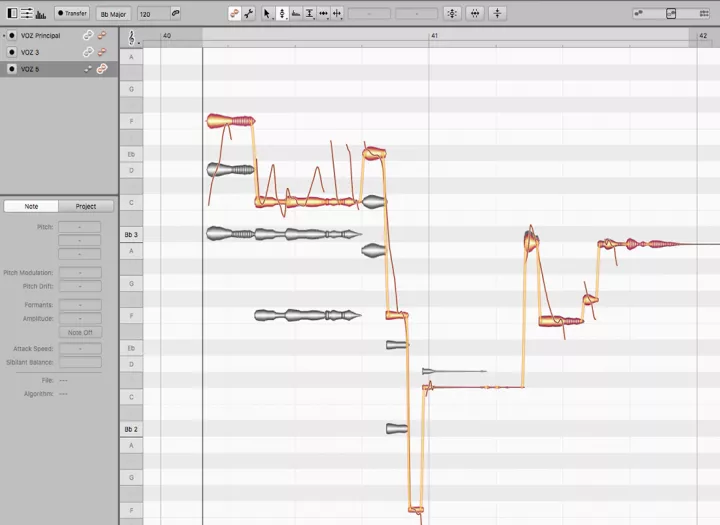Open the Bb Major key selector

113,14
